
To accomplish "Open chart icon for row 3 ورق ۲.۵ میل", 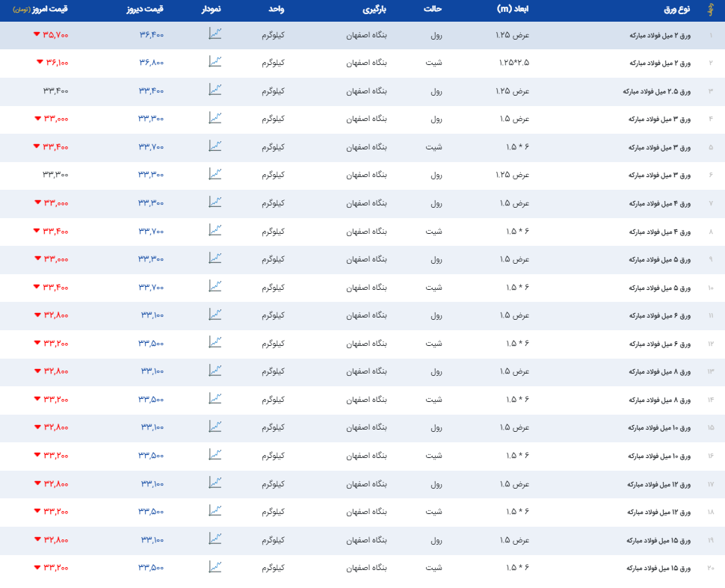I will click(x=215, y=90).
